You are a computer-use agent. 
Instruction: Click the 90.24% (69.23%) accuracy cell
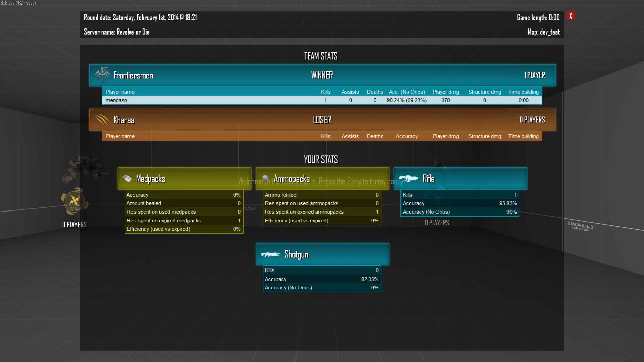407,100
